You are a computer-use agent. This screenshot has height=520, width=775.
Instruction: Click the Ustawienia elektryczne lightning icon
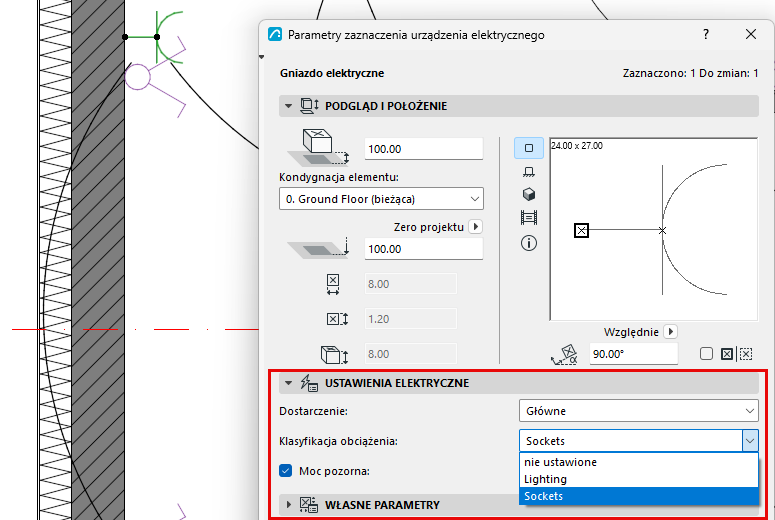click(x=309, y=383)
